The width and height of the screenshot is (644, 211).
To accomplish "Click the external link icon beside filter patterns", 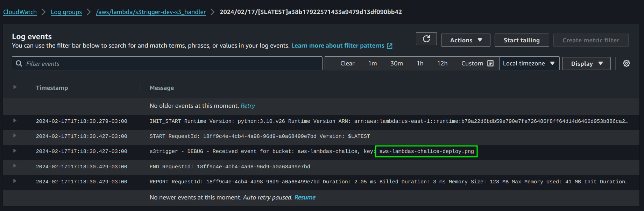I will pyautogui.click(x=390, y=46).
